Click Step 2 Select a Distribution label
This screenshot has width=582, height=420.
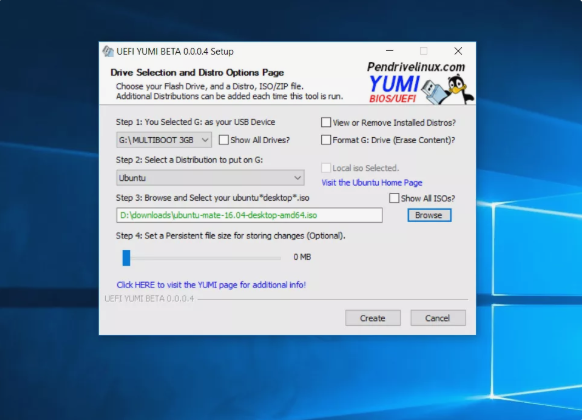(x=189, y=160)
